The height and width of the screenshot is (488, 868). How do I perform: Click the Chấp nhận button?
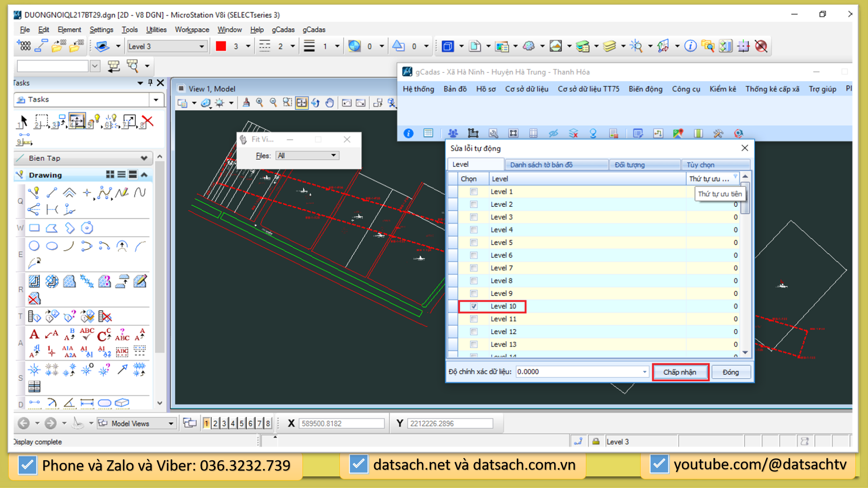pos(680,372)
